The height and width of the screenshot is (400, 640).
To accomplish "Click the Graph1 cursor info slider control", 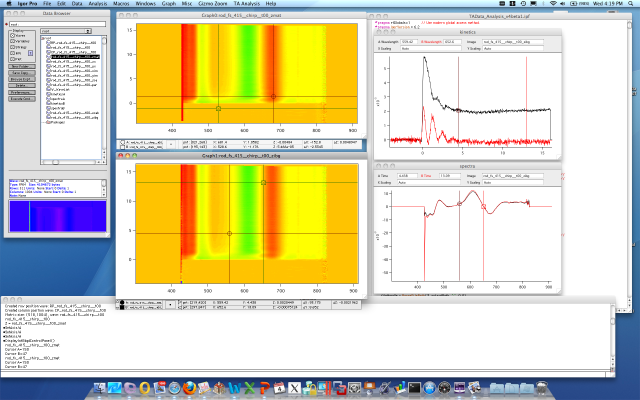I will pos(170,304).
